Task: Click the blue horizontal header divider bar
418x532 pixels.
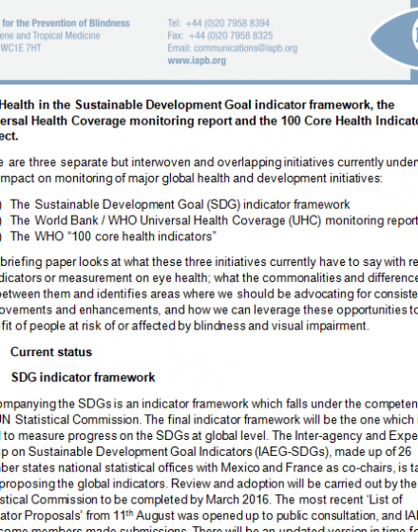Action: [209, 82]
